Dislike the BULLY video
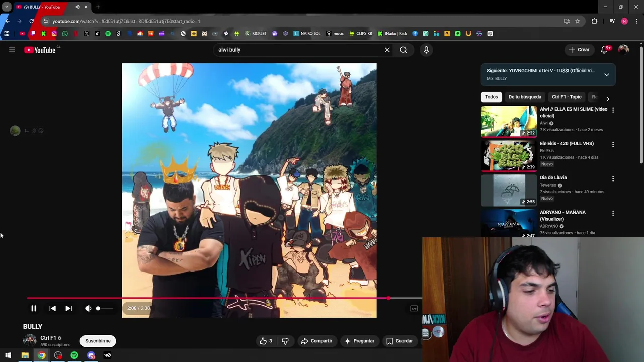The width and height of the screenshot is (644, 362). coord(285,341)
